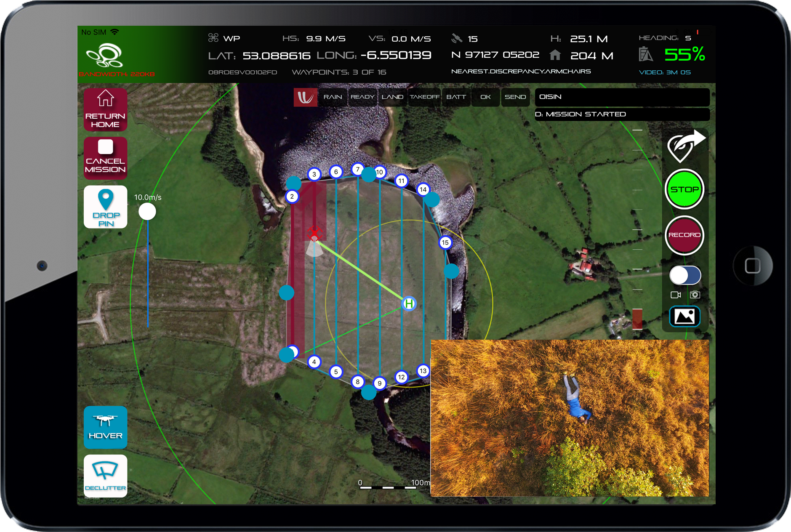Click the SEND message button
The image size is (791, 532).
point(515,97)
